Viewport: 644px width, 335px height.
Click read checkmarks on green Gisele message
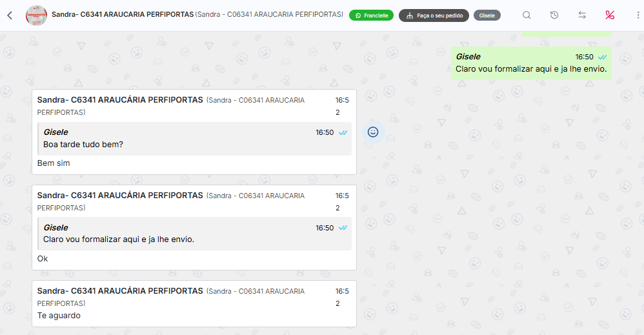click(602, 57)
